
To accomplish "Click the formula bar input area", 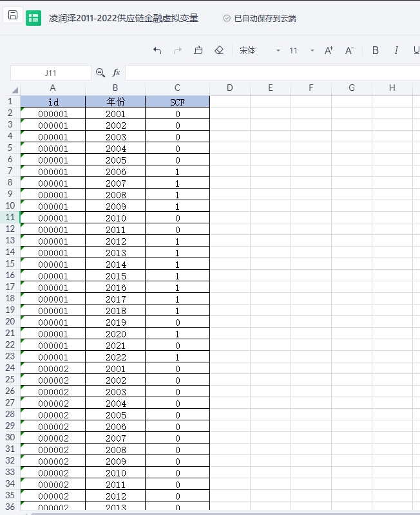I will click(272, 73).
